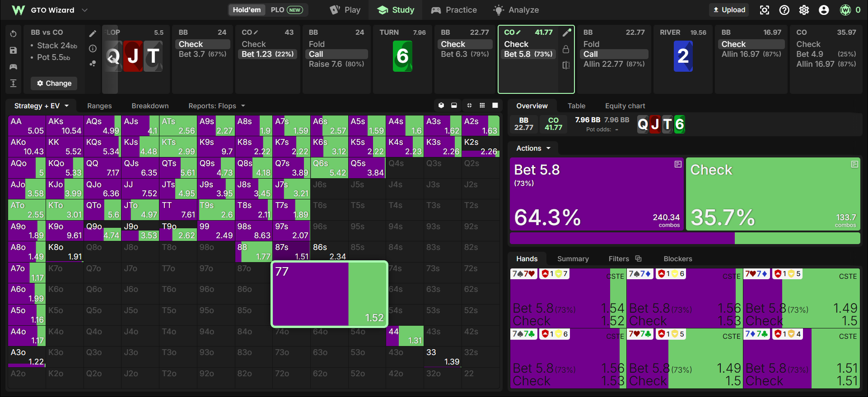868x397 pixels.
Task: Select the small grid view icon
Action: pos(469,106)
